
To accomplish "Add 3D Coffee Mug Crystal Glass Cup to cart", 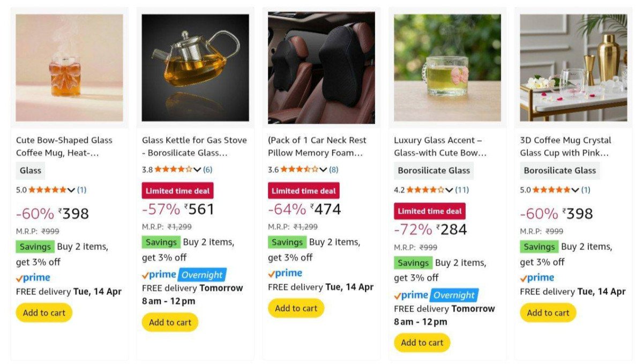I will click(x=548, y=313).
